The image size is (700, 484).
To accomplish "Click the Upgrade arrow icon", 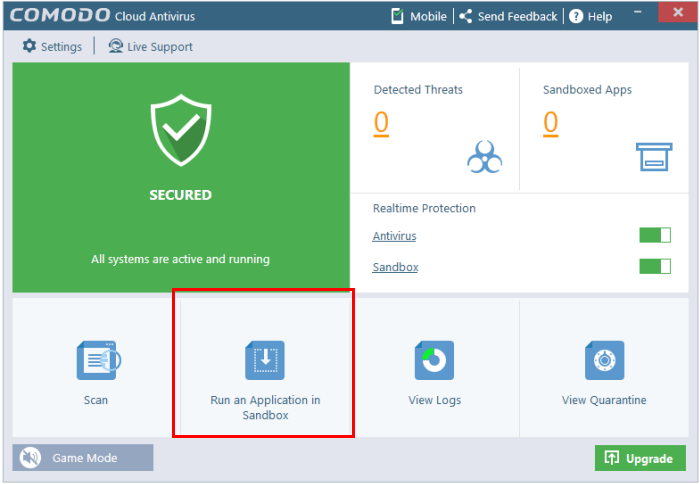I will 612,458.
